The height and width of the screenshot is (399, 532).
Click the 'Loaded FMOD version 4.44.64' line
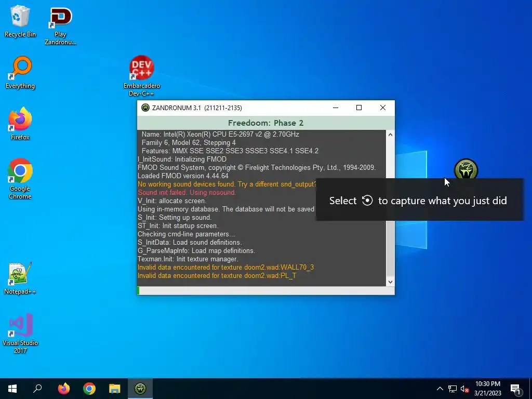(x=183, y=176)
